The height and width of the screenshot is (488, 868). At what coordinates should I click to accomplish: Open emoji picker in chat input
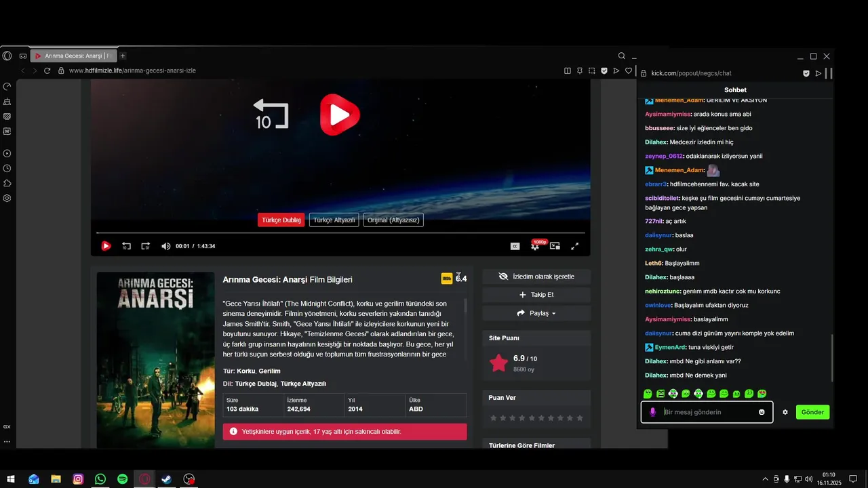tap(762, 412)
